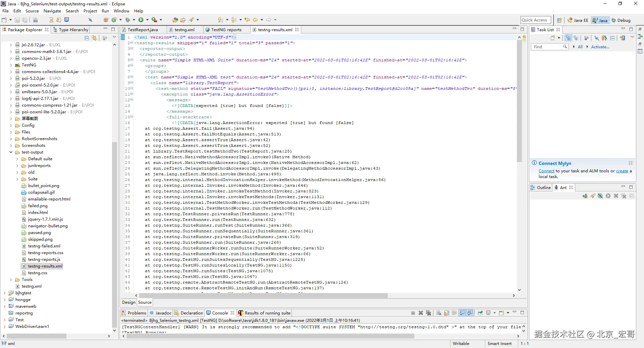This screenshot has height=348, width=644.
Task: Click the Next Annotation toolbar icon
Action: 220,20
